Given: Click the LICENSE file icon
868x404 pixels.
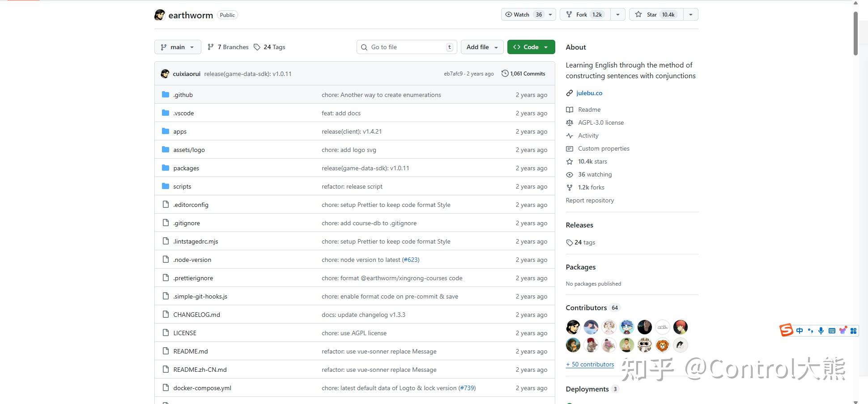Looking at the screenshot, I should tap(166, 332).
